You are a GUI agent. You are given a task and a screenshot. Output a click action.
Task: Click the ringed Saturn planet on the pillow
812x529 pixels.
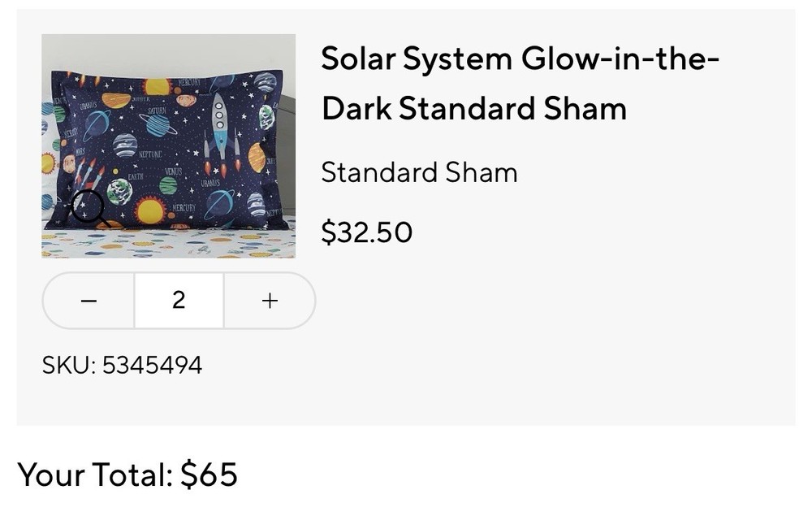158,124
